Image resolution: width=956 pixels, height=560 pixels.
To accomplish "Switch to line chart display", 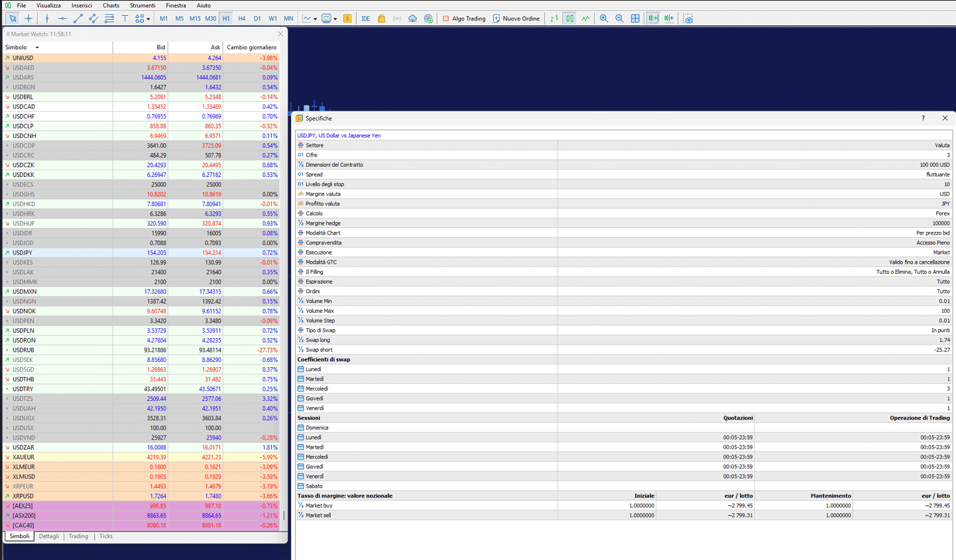I will [585, 19].
